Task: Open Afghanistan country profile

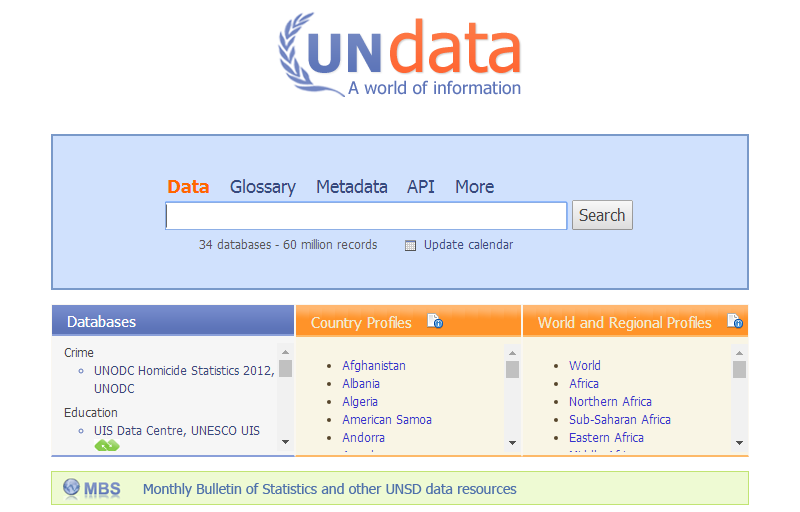Action: (x=374, y=366)
